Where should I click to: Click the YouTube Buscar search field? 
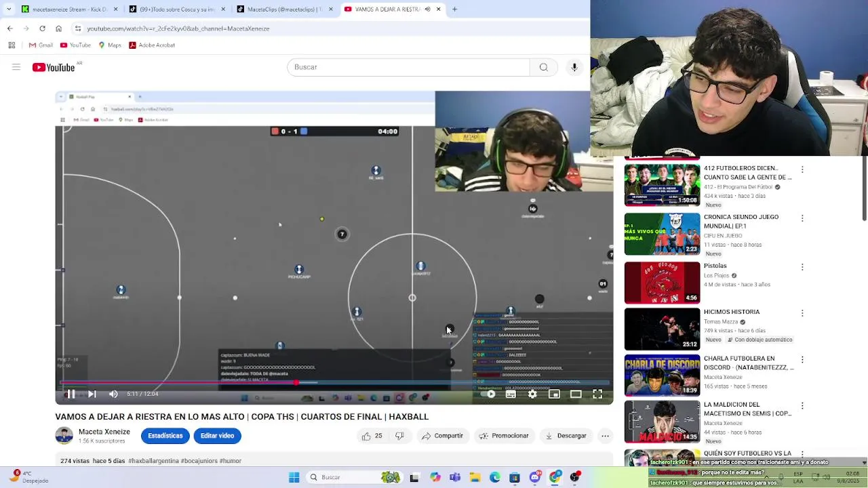(408, 67)
